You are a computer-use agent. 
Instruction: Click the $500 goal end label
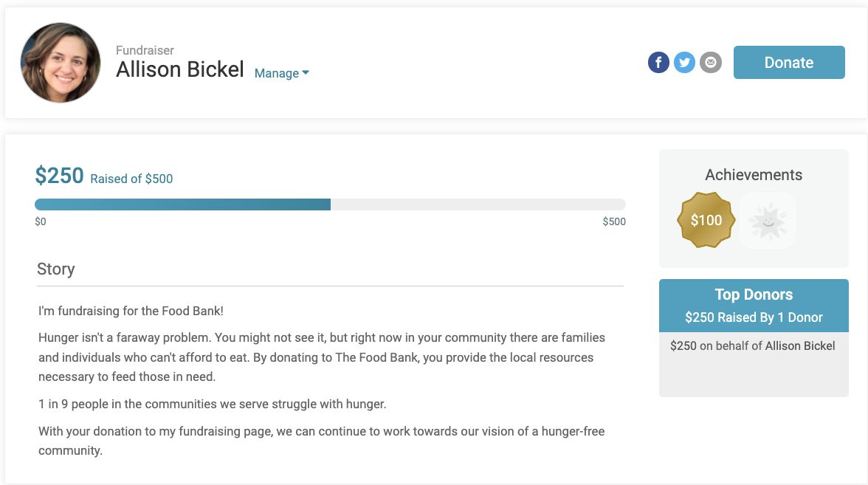point(613,221)
